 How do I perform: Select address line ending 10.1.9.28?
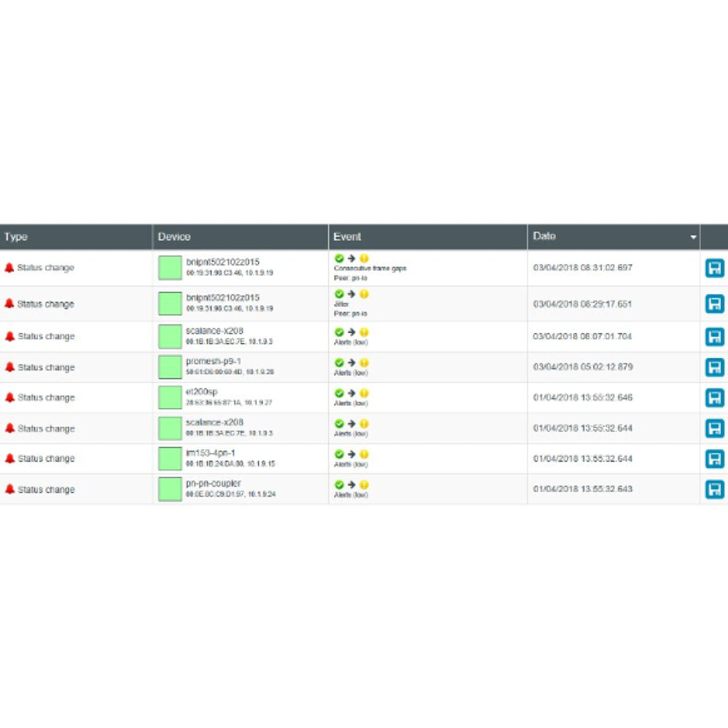pyautogui.click(x=230, y=372)
